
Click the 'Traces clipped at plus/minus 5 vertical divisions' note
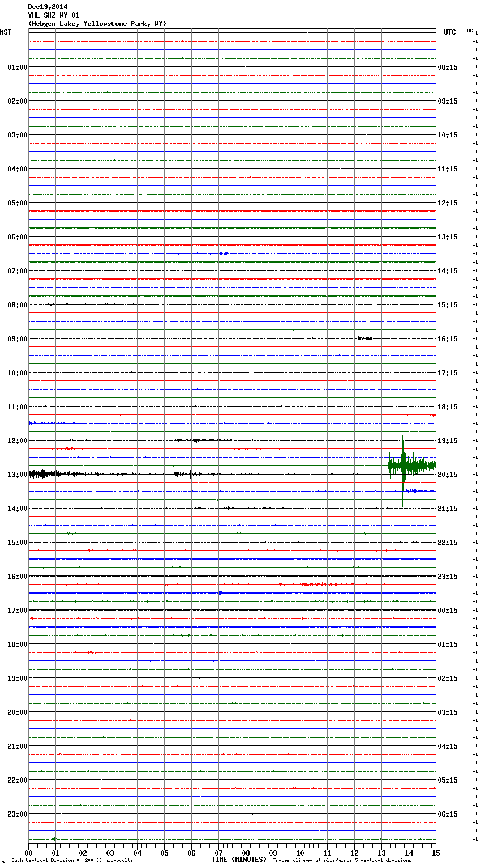(x=342, y=861)
